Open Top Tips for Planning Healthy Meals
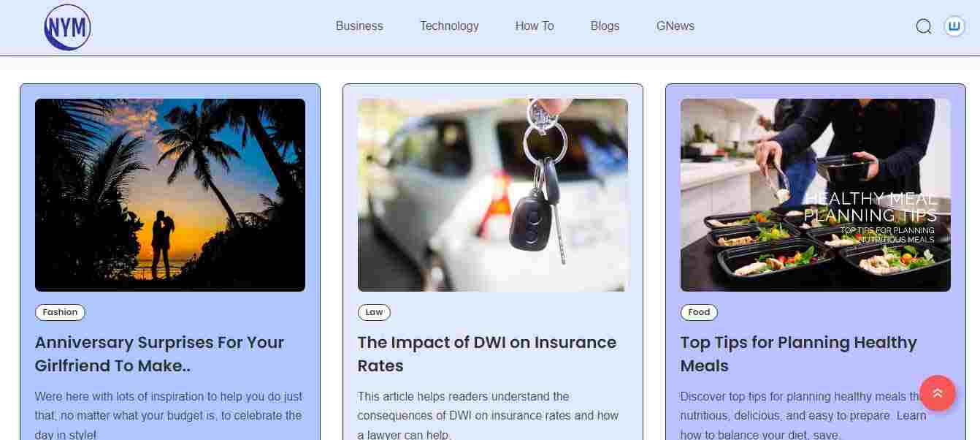The height and width of the screenshot is (440, 980). point(798,354)
